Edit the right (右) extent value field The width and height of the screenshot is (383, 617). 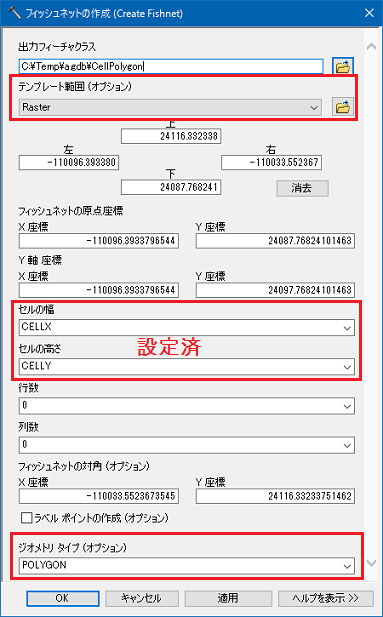click(271, 163)
